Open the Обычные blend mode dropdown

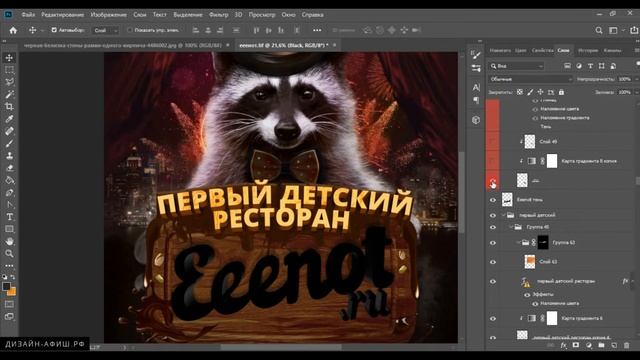point(530,79)
